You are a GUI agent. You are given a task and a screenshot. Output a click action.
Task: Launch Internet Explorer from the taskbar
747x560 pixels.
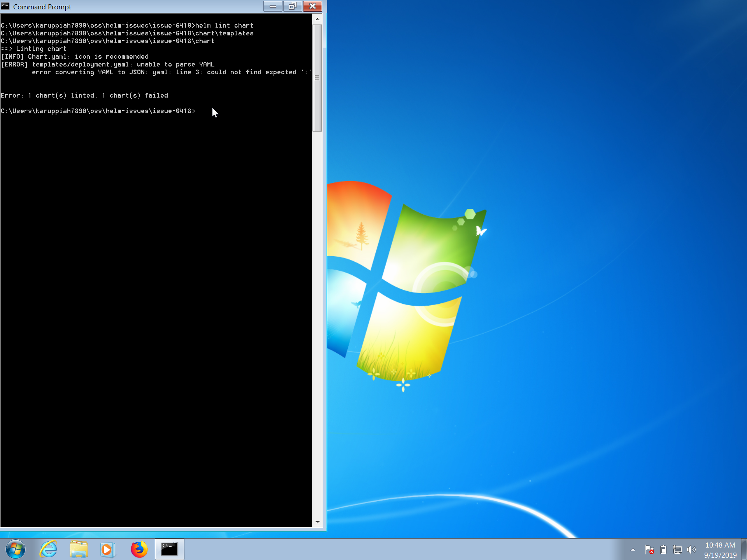tap(48, 549)
